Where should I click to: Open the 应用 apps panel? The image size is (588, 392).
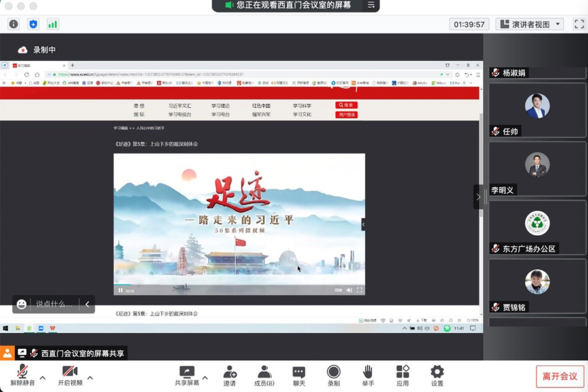(x=402, y=376)
